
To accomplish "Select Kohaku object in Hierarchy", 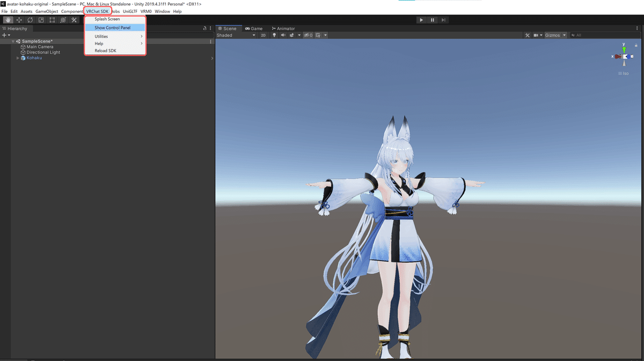I will [34, 57].
